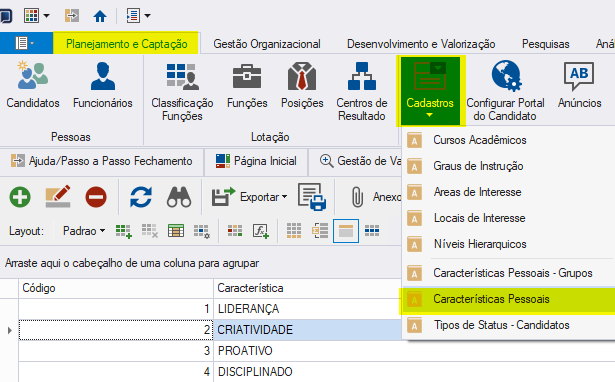This screenshot has width=615, height=382.
Task: Open Classificação Funções
Action: pyautogui.click(x=182, y=91)
